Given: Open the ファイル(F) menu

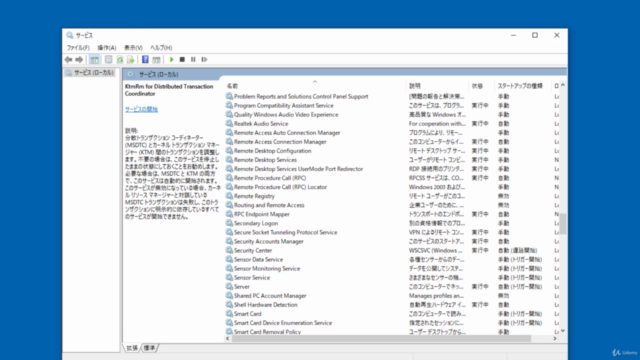Looking at the screenshot, I should point(78,48).
